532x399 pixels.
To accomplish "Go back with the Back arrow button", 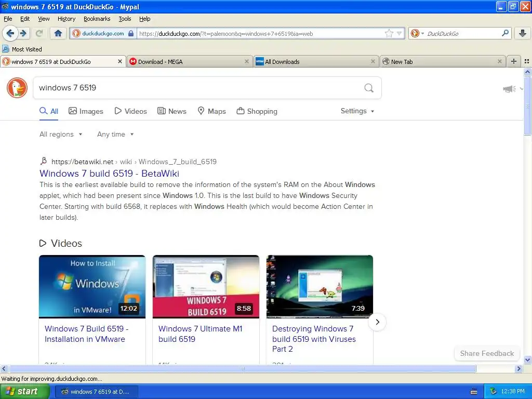I will 10,33.
